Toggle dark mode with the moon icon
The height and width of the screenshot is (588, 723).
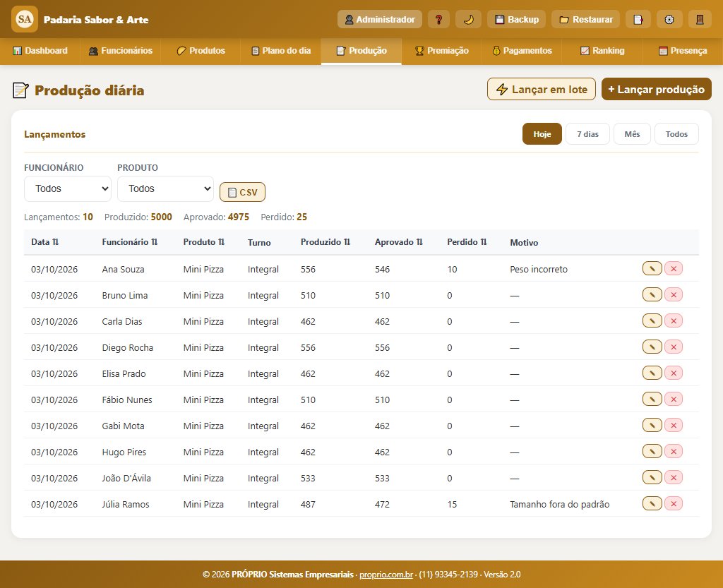point(468,19)
